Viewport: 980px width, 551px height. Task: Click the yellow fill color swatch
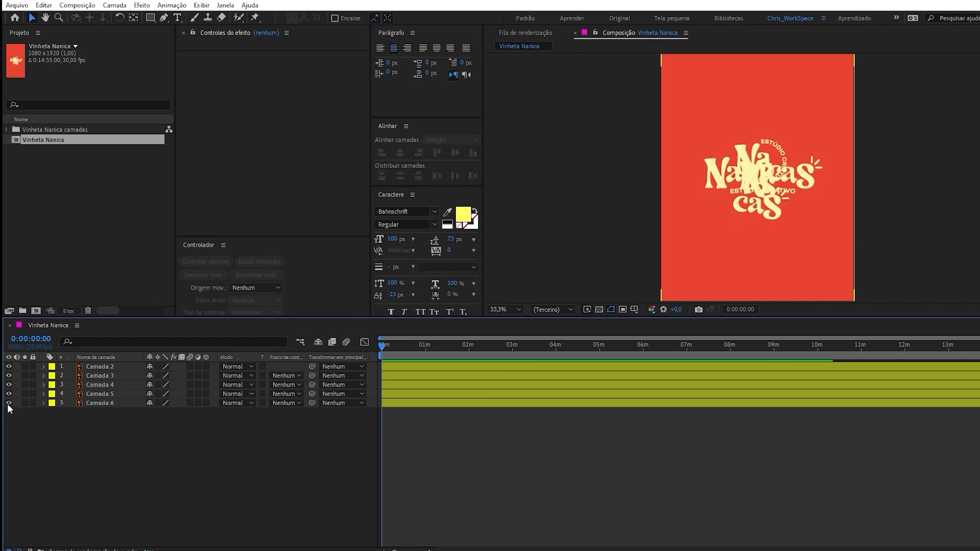(x=462, y=214)
